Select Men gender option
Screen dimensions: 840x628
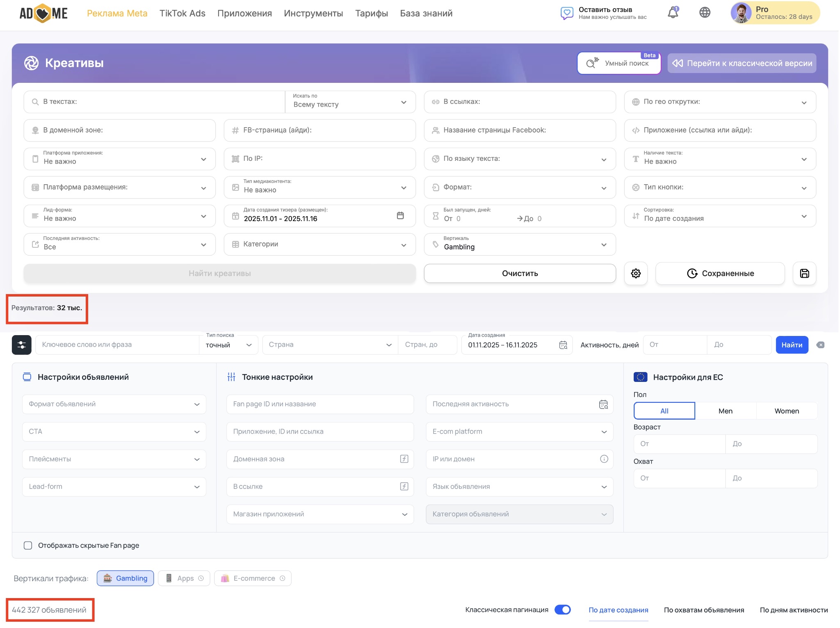point(725,411)
